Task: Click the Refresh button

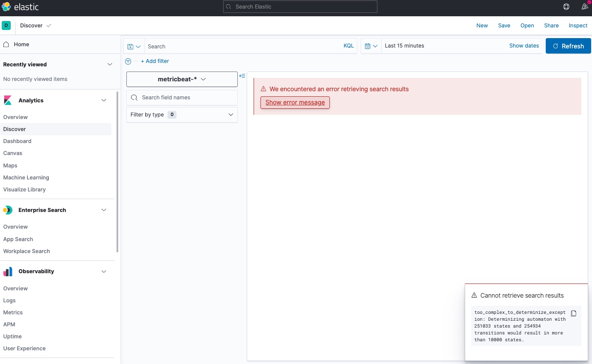Action: click(568, 46)
